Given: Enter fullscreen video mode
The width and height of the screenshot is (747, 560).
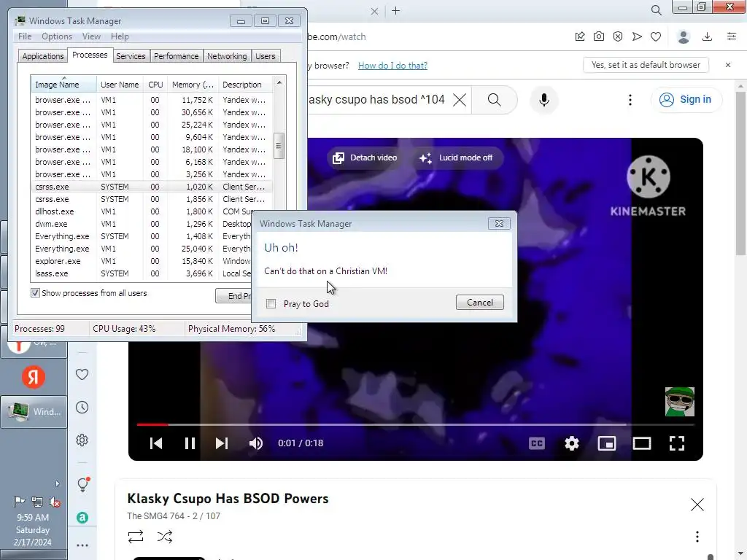Looking at the screenshot, I should click(x=677, y=443).
